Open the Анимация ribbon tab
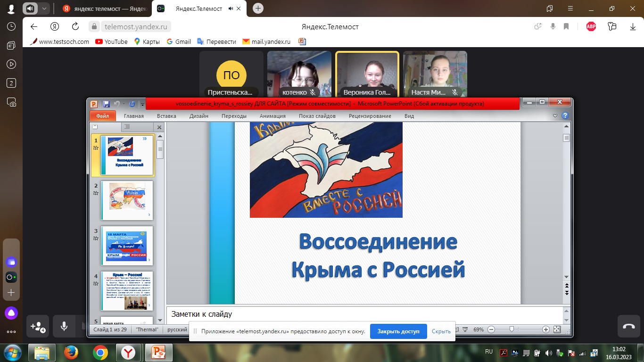644x362 pixels. click(272, 116)
